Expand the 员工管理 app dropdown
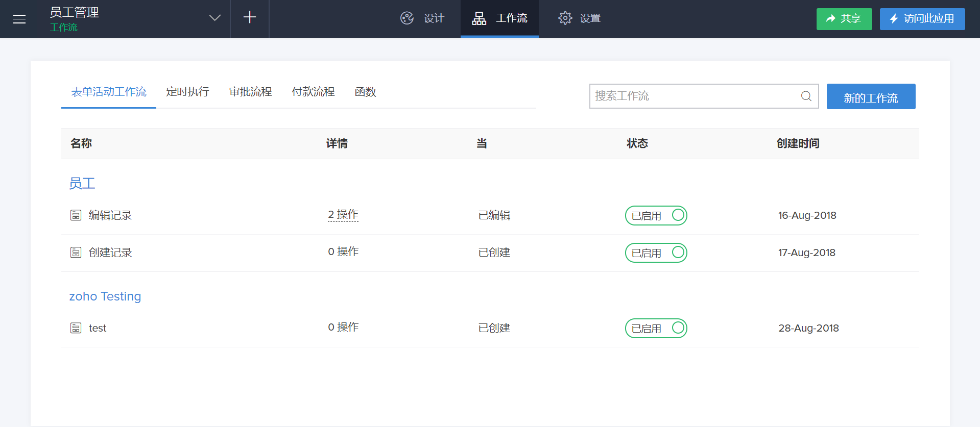Screen dimensions: 980x427 pos(215,18)
